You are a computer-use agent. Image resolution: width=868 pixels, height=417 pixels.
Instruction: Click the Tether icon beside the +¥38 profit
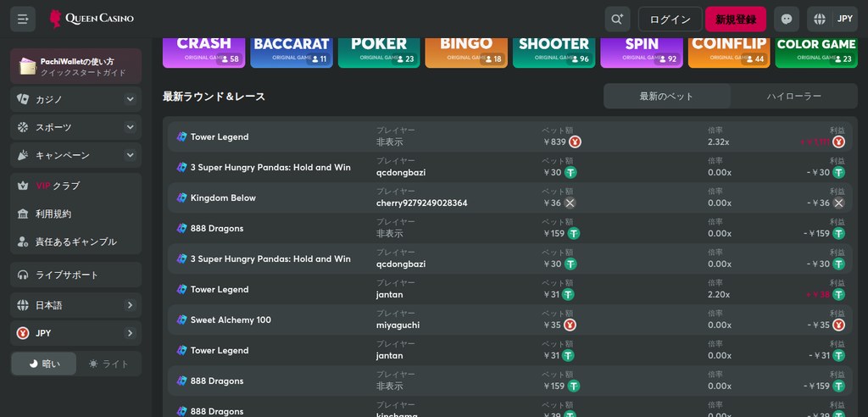click(x=839, y=294)
